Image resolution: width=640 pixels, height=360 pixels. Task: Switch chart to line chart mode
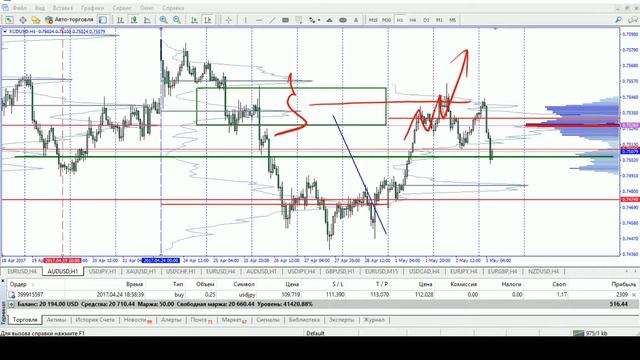(x=147, y=20)
